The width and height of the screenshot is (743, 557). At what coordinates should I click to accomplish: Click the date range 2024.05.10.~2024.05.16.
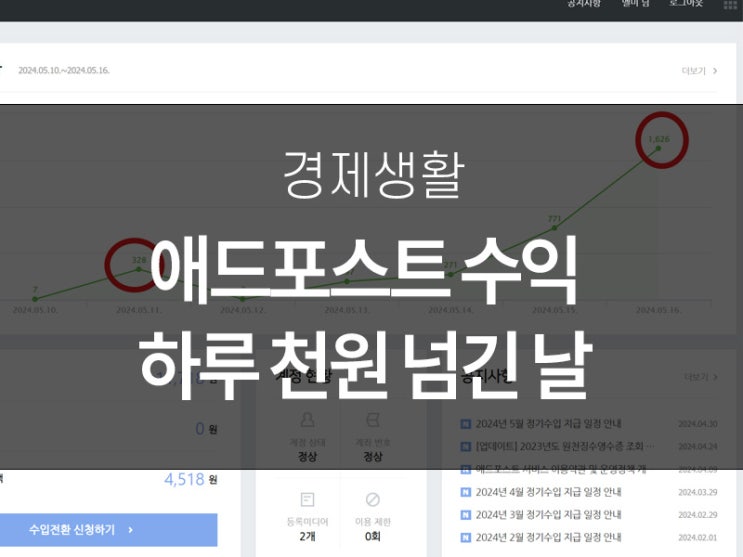[x=64, y=70]
